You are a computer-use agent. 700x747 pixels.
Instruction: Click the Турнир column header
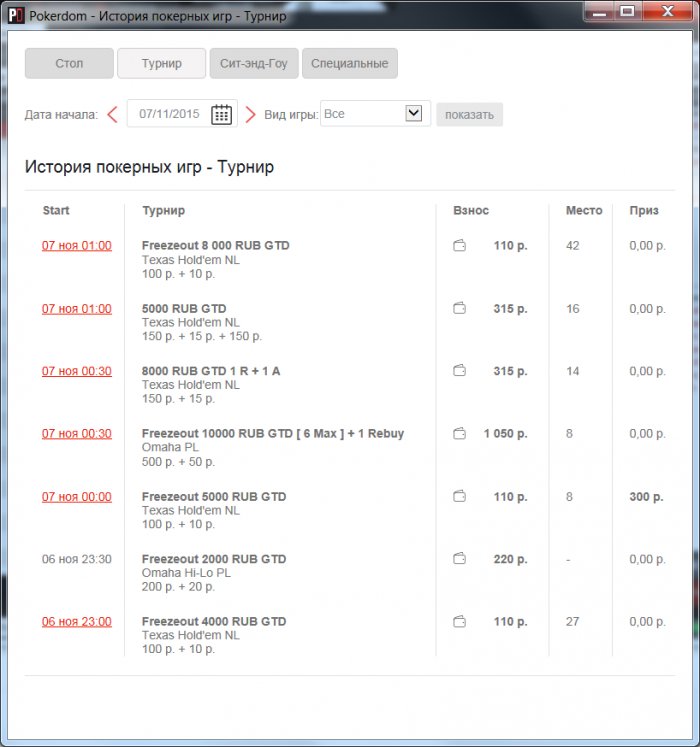(163, 210)
